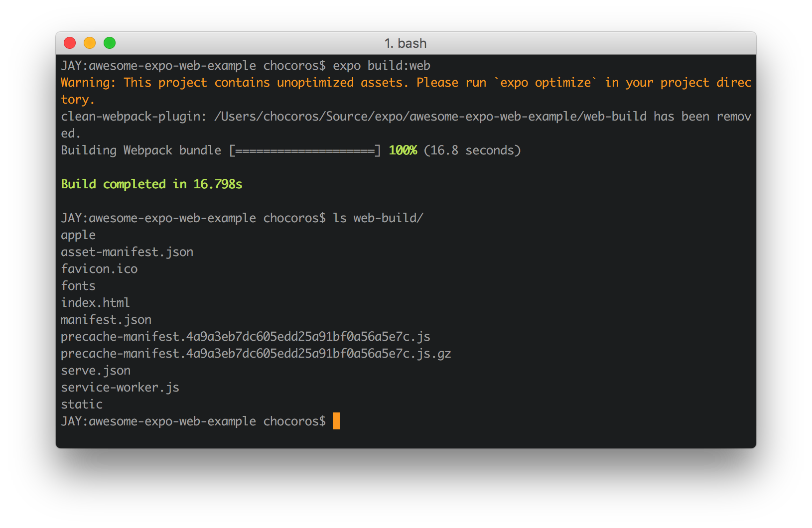The height and width of the screenshot is (528, 812).
Task: Click the precache-manifest file ending in '.js'
Action: (x=246, y=337)
